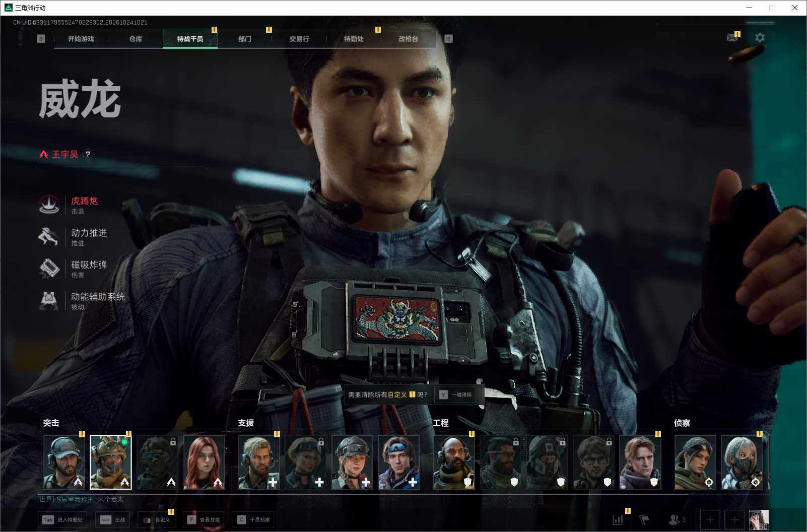Select the first 侦察 operator portrait
This screenshot has width=807, height=532.
click(x=695, y=462)
